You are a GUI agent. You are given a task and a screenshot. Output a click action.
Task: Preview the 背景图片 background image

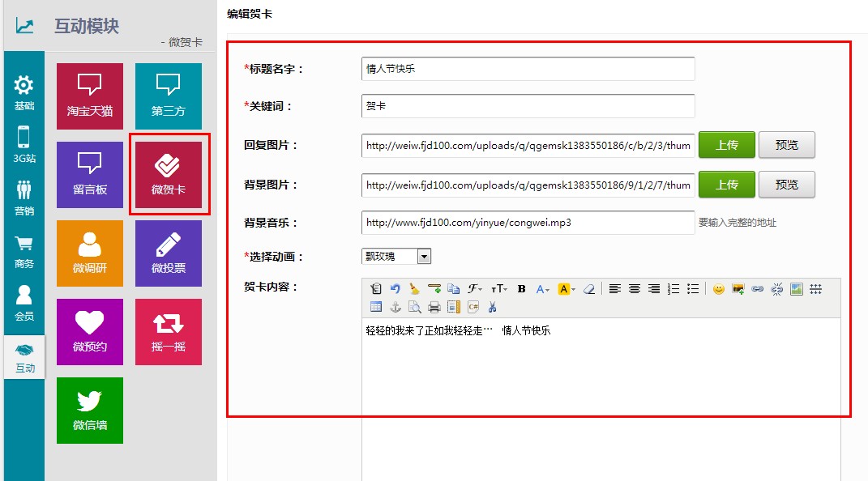pyautogui.click(x=787, y=185)
